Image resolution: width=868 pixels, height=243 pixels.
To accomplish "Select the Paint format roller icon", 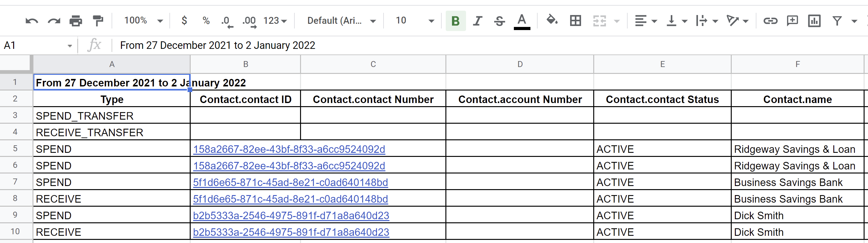I will click(98, 21).
